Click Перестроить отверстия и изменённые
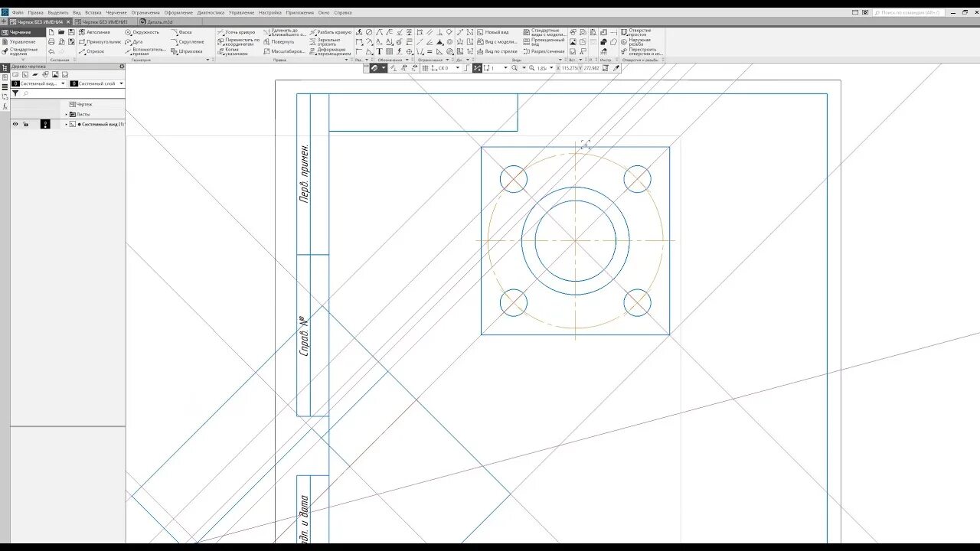 [x=642, y=51]
